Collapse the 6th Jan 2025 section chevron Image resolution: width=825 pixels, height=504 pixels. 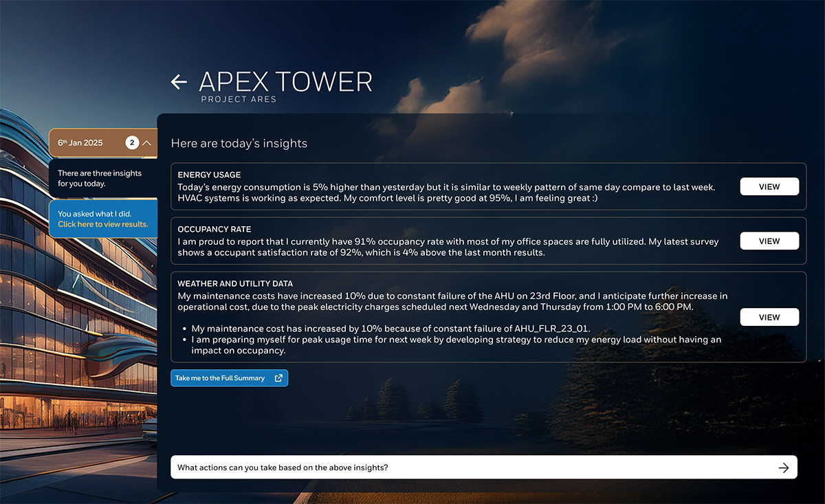coord(146,143)
